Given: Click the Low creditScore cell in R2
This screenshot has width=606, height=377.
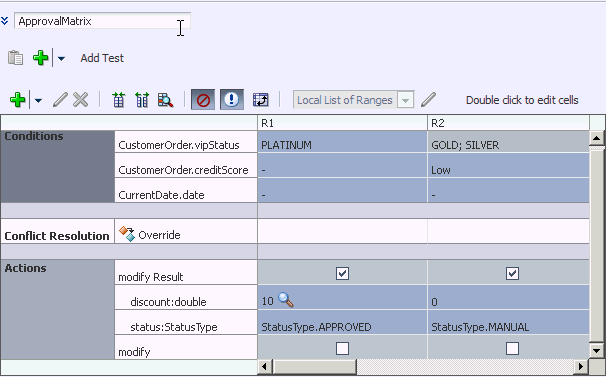Looking at the screenshot, I should 508,165.
